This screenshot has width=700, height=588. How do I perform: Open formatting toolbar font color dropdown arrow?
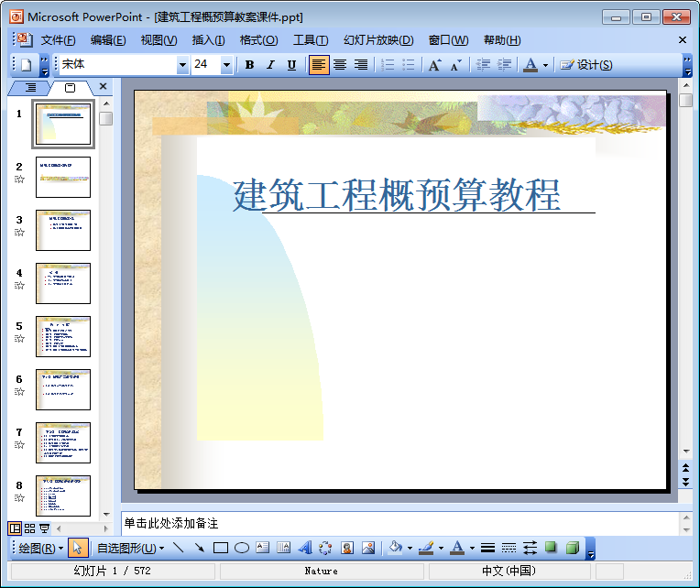pos(545,65)
